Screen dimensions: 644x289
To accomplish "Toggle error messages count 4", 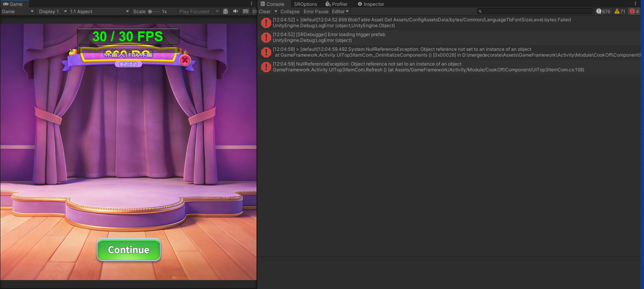I will coord(634,11).
